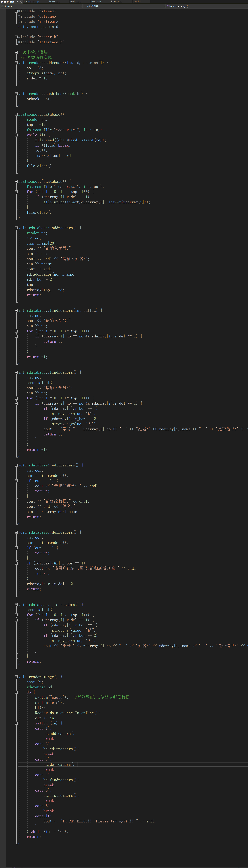Collapse the do loop block
Screen dimensions: 248x868
16,692
